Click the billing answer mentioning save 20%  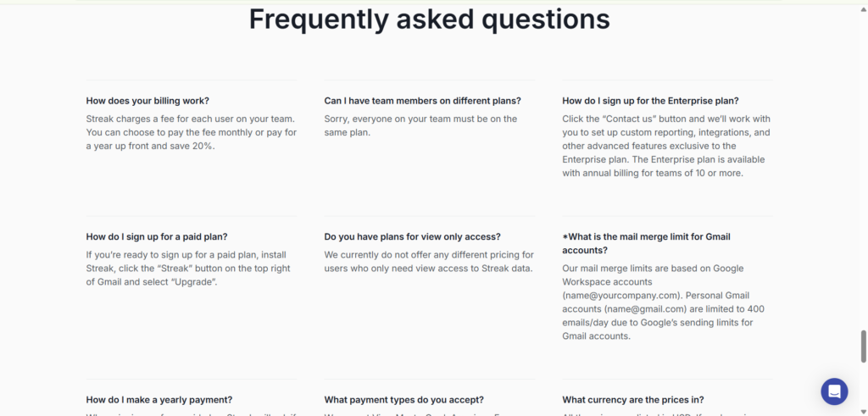tap(192, 132)
